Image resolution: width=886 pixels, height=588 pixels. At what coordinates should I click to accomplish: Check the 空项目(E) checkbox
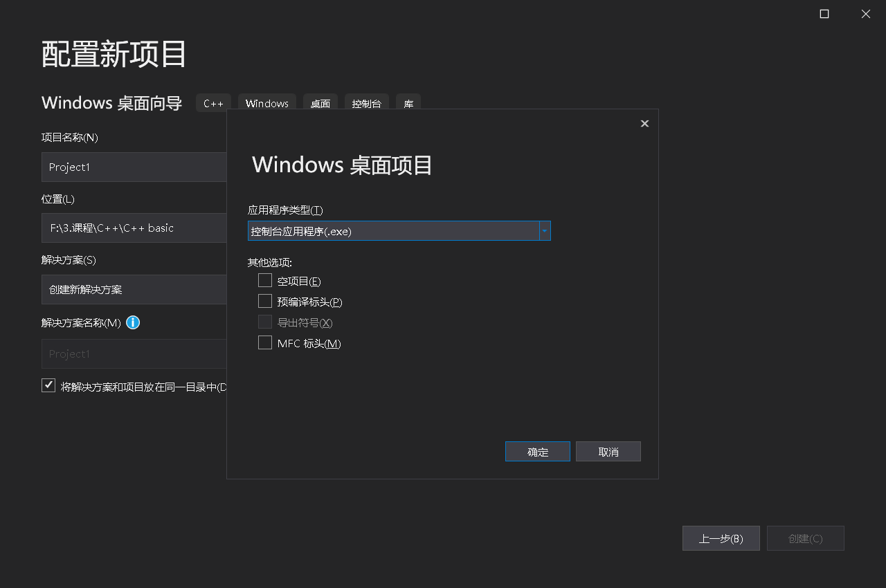(264, 280)
